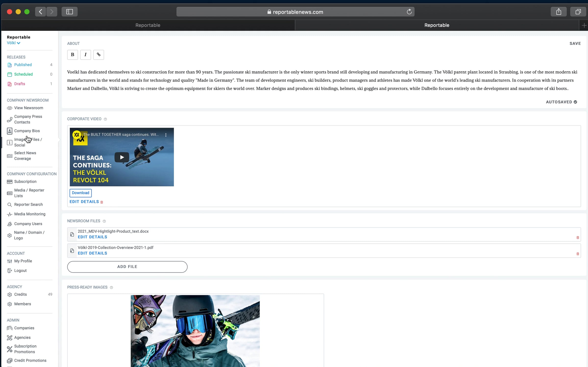588x367 pixels.
Task: Click the reportablenews.com address bar
Action: click(x=295, y=12)
